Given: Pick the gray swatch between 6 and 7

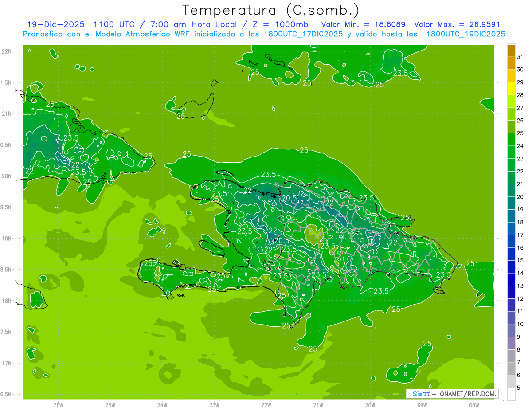Looking at the screenshot, I should click(x=511, y=369).
